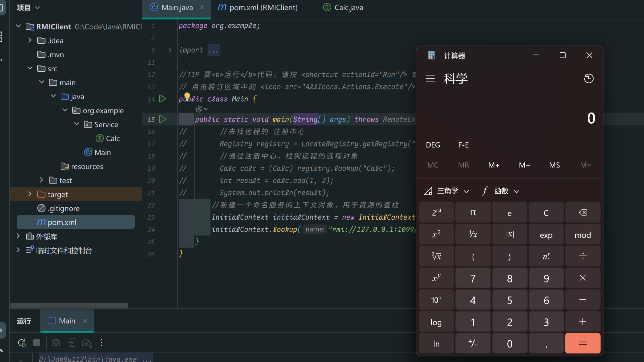Expand the 三角学 trigonometry dropdown
This screenshot has height=362, width=644.
[447, 191]
